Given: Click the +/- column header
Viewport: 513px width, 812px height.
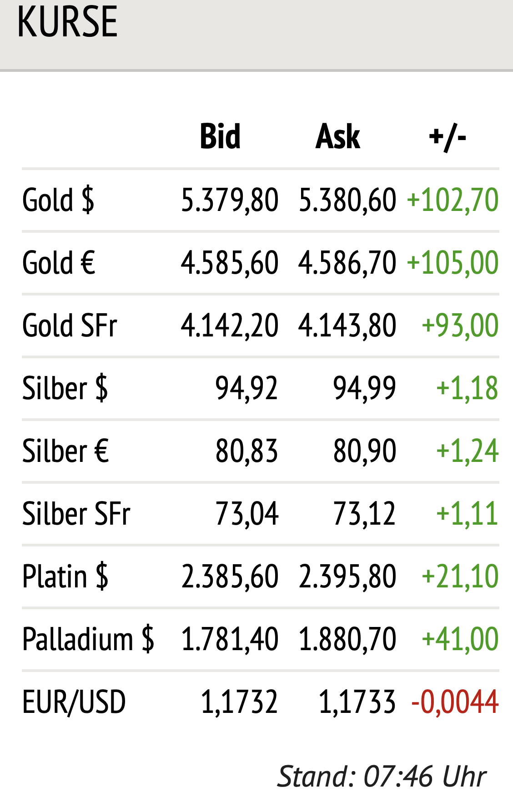Looking at the screenshot, I should tap(448, 136).
